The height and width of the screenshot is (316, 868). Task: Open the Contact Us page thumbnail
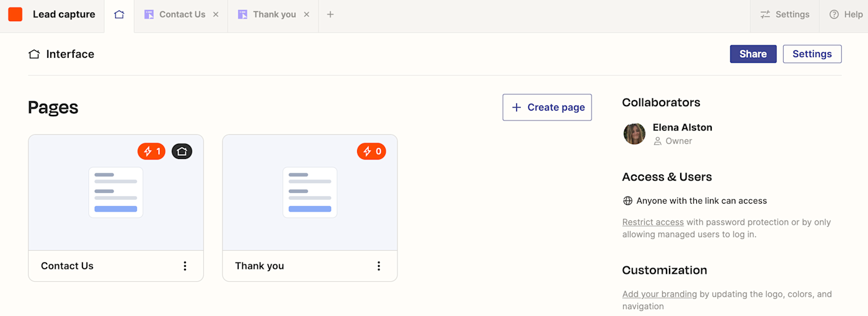116,192
